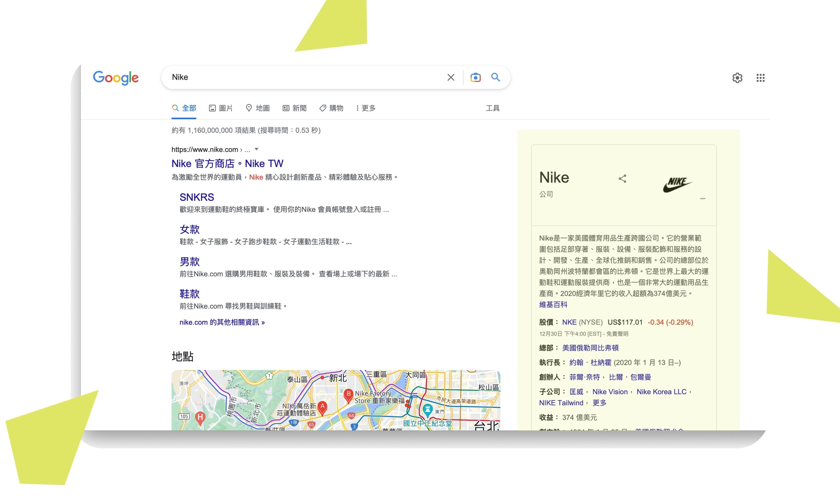Click 更多 under subsidiaries
Image resolution: width=840 pixels, height=504 pixels.
point(599,403)
